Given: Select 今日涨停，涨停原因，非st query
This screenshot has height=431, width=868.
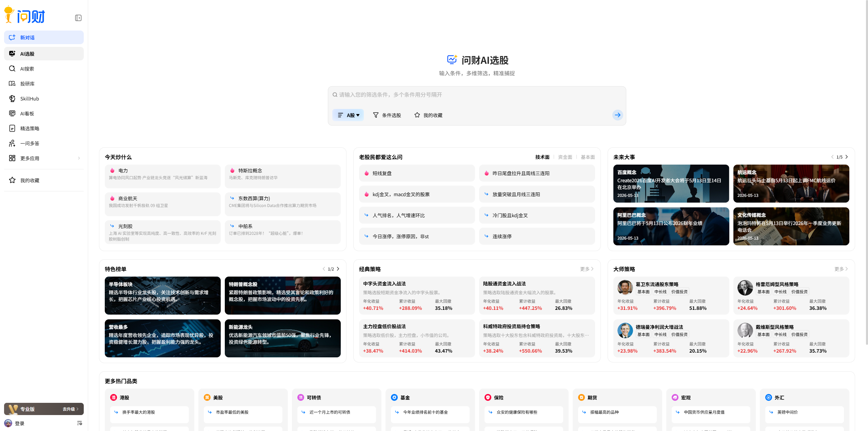Looking at the screenshot, I should [x=417, y=236].
